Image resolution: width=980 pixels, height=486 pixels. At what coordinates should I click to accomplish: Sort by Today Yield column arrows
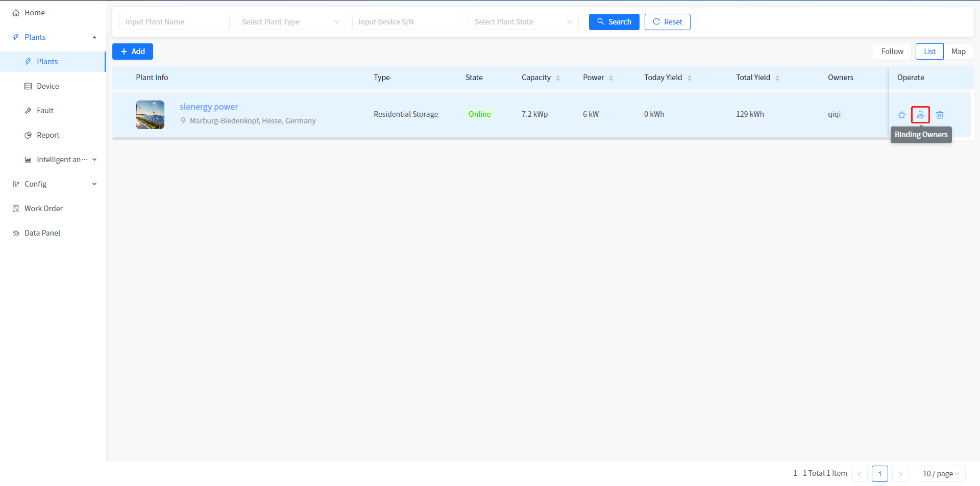[x=690, y=78]
